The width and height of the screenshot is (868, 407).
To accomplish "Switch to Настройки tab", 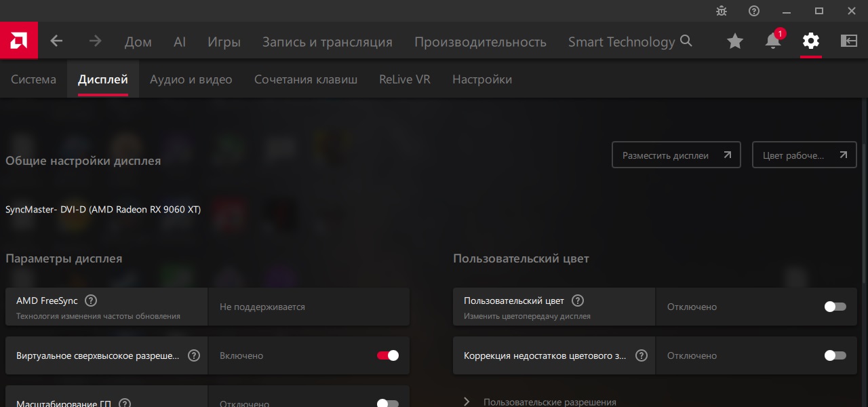I will tap(482, 79).
